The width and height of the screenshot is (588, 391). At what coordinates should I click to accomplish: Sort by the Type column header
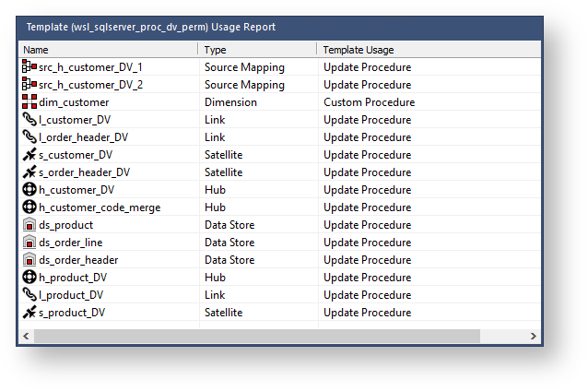257,49
